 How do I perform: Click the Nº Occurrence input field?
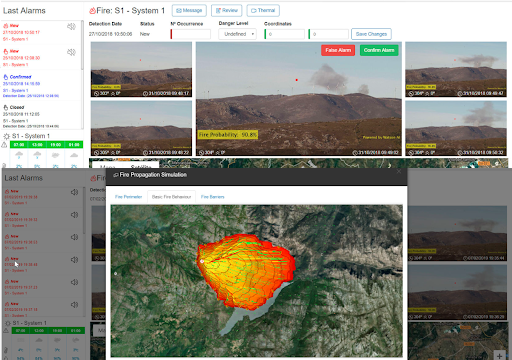[x=191, y=34]
